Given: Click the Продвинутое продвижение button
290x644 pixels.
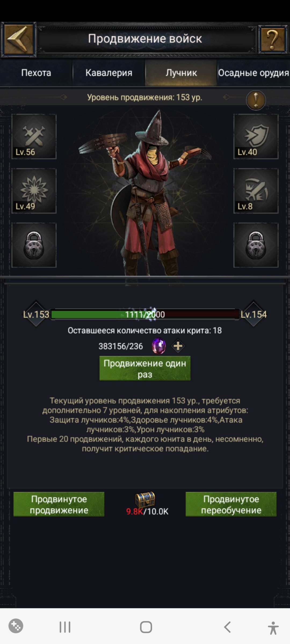Looking at the screenshot, I should 59,504.
